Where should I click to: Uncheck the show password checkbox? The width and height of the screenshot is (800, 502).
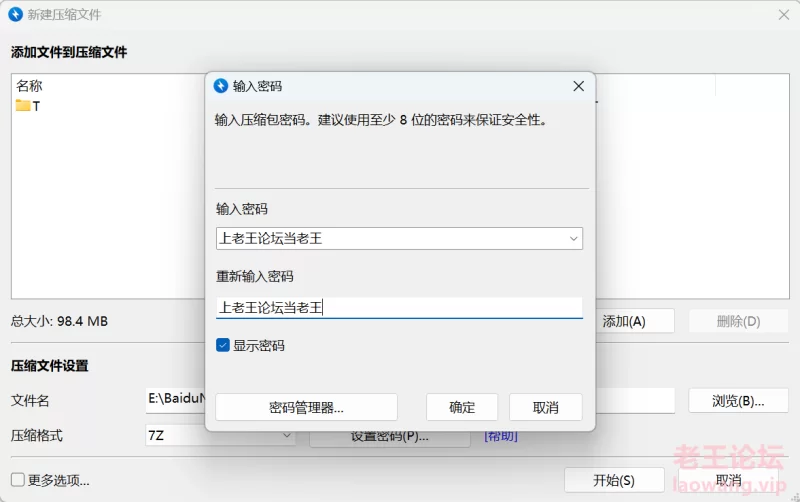point(223,345)
